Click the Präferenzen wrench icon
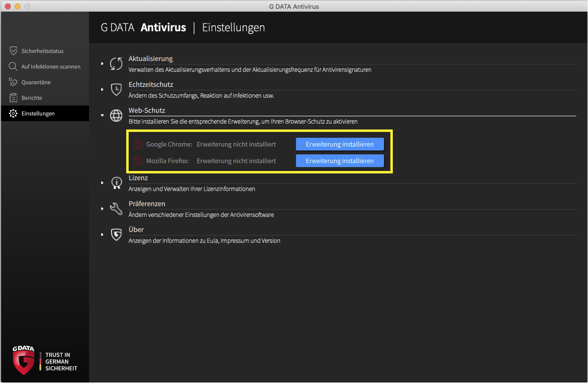 (116, 209)
